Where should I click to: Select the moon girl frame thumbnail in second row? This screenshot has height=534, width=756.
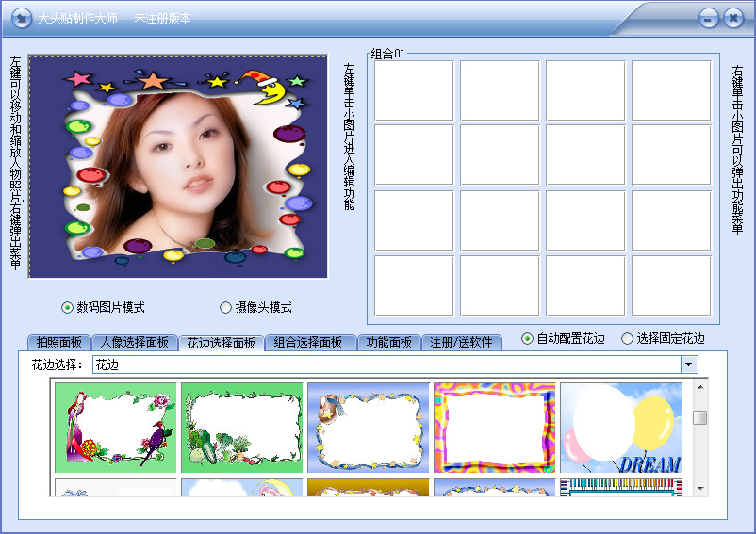click(x=242, y=487)
